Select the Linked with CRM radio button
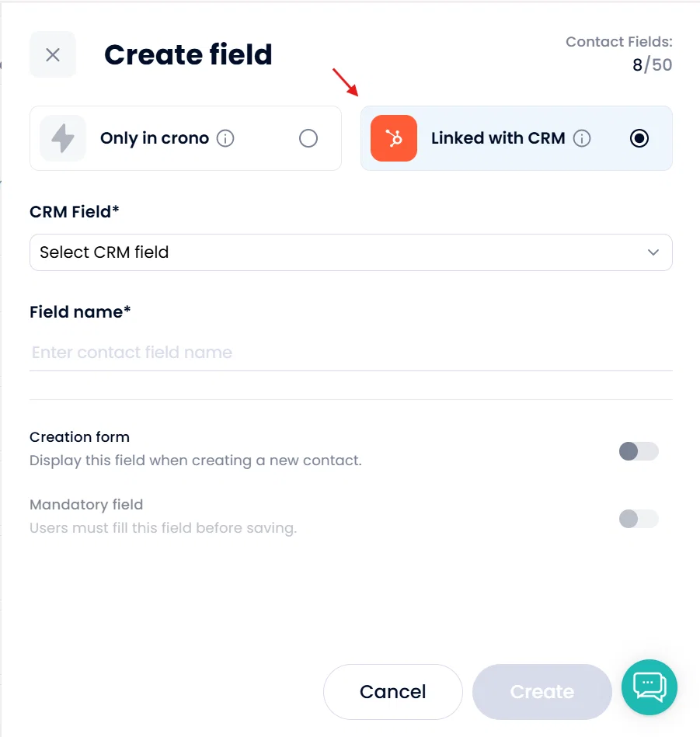This screenshot has width=700, height=737. coord(639,138)
